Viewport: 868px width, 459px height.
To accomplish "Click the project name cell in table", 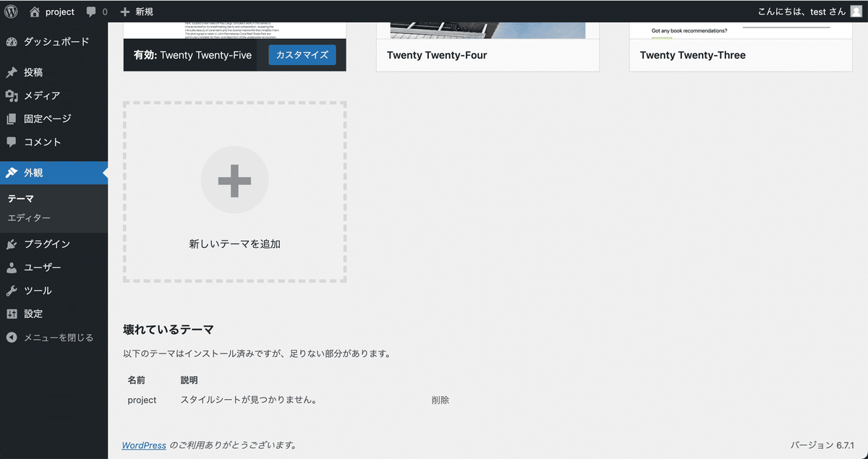I will (142, 400).
